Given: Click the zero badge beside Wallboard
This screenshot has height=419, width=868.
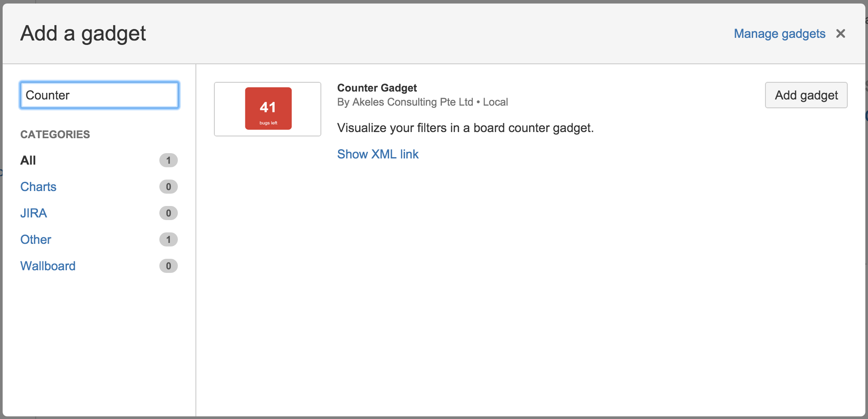Looking at the screenshot, I should click(x=168, y=266).
